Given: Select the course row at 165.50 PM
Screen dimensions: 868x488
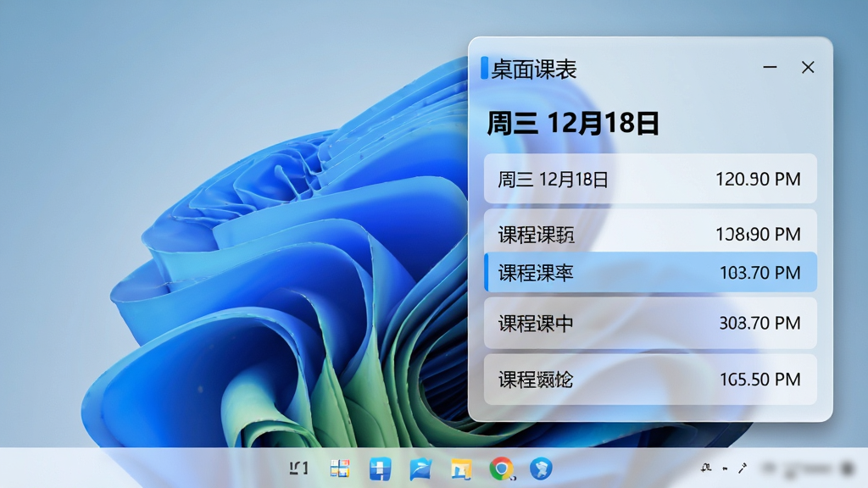Looking at the screenshot, I should tap(650, 380).
